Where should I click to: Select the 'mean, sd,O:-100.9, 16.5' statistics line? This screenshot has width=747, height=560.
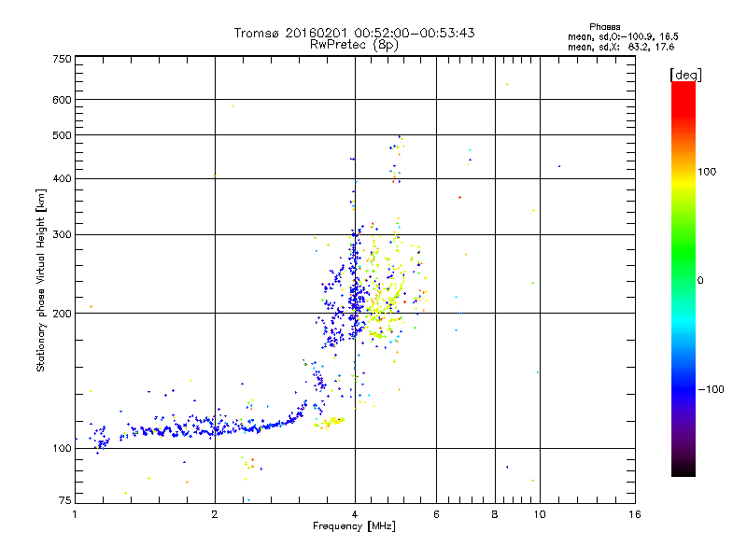(x=623, y=36)
